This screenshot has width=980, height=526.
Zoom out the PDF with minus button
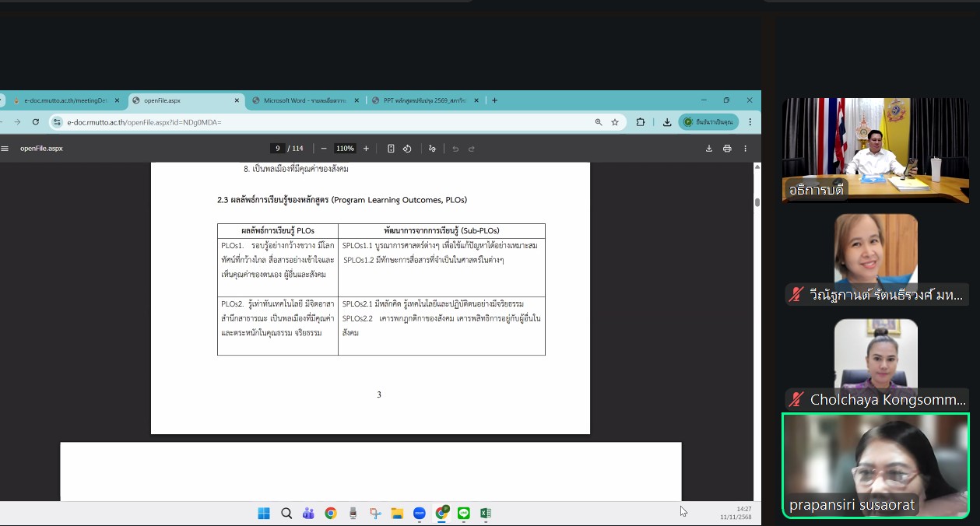pyautogui.click(x=324, y=149)
